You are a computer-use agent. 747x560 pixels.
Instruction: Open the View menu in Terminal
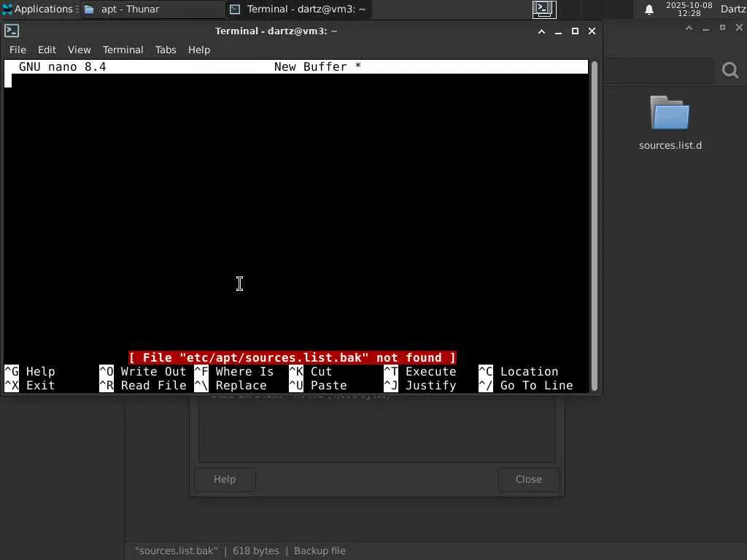pos(79,50)
